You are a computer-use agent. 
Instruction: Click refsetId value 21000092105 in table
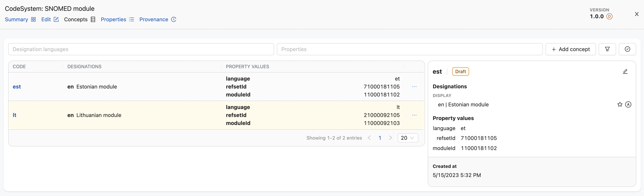[x=382, y=115]
